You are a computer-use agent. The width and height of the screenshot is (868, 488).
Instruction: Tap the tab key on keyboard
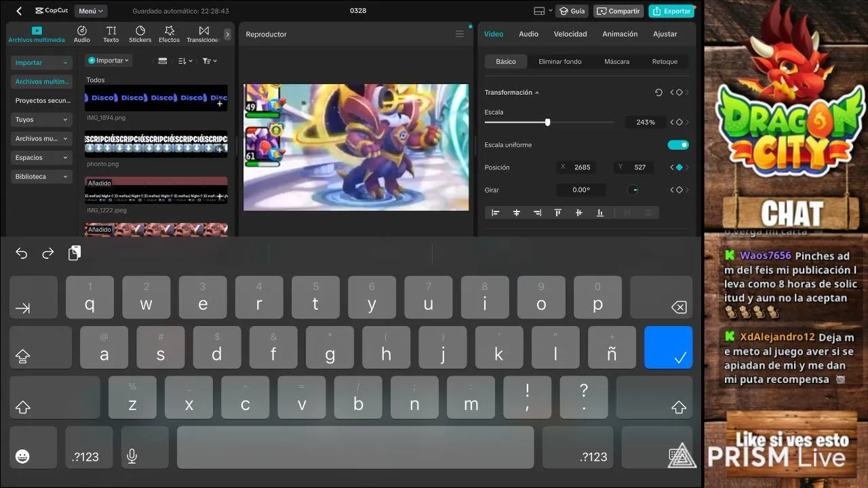click(x=33, y=298)
